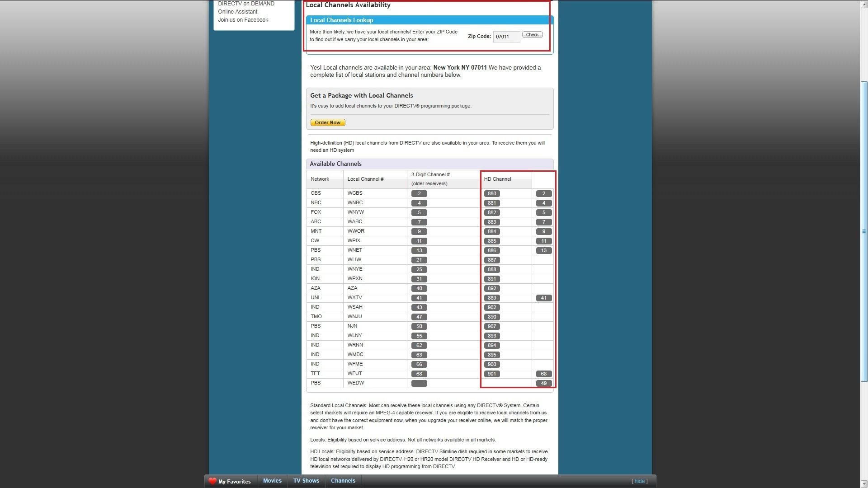Click the Available Channels section heading

coord(335,164)
